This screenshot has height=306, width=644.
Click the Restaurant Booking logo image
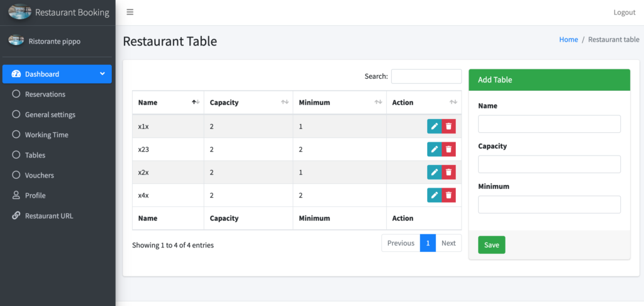pos(19,13)
